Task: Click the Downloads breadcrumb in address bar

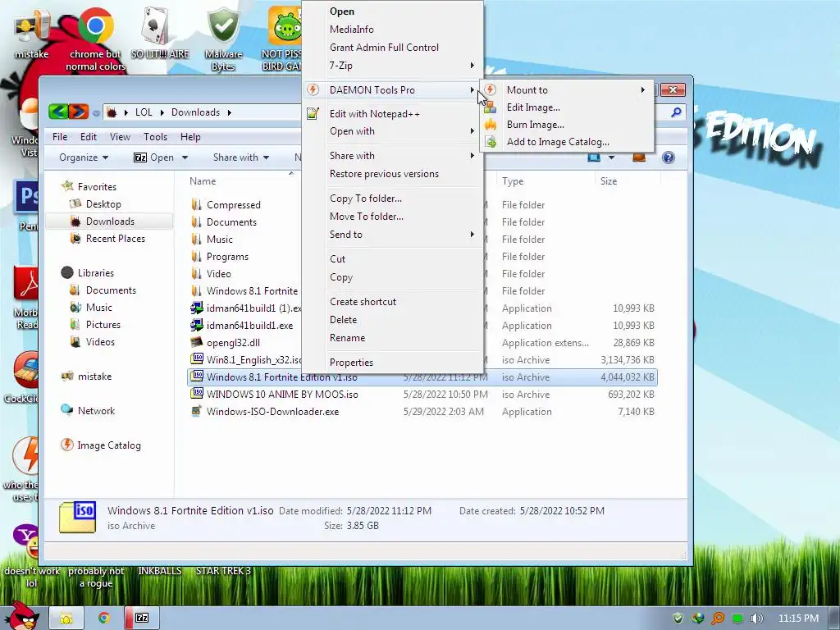Action: tap(195, 112)
